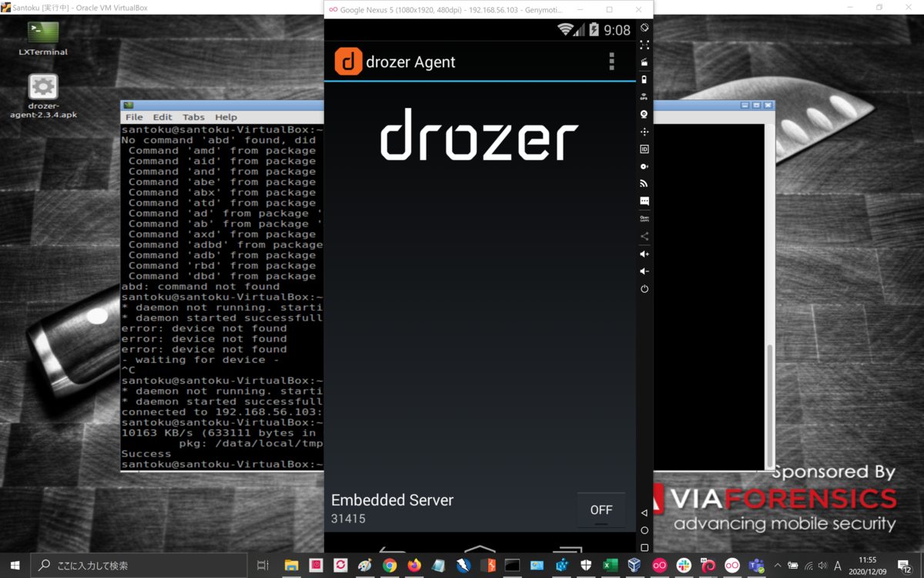Open Genymotion network signal widget
924x578 pixels.
[644, 183]
